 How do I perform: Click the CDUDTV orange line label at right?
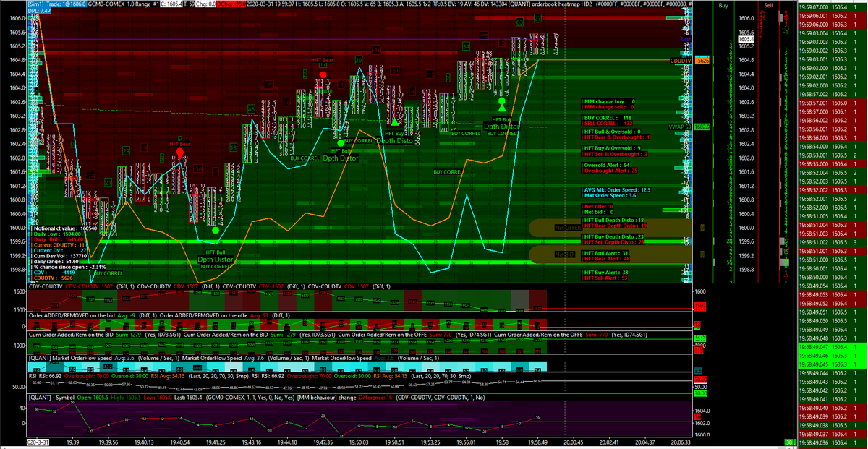[x=681, y=61]
